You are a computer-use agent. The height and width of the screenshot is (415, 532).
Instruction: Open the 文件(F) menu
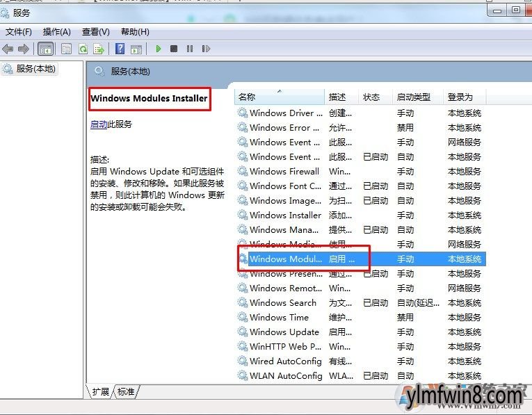pyautogui.click(x=19, y=32)
